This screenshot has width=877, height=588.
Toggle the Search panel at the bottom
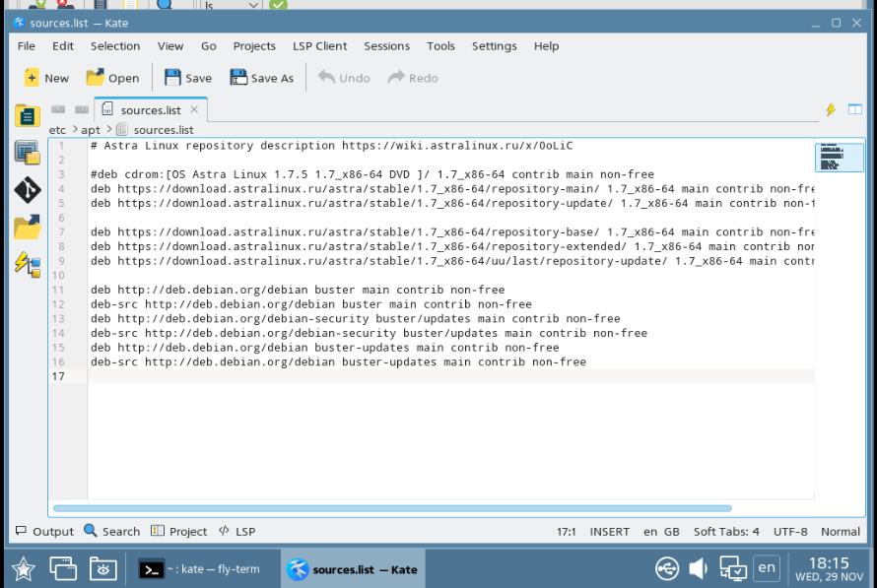[x=111, y=531]
